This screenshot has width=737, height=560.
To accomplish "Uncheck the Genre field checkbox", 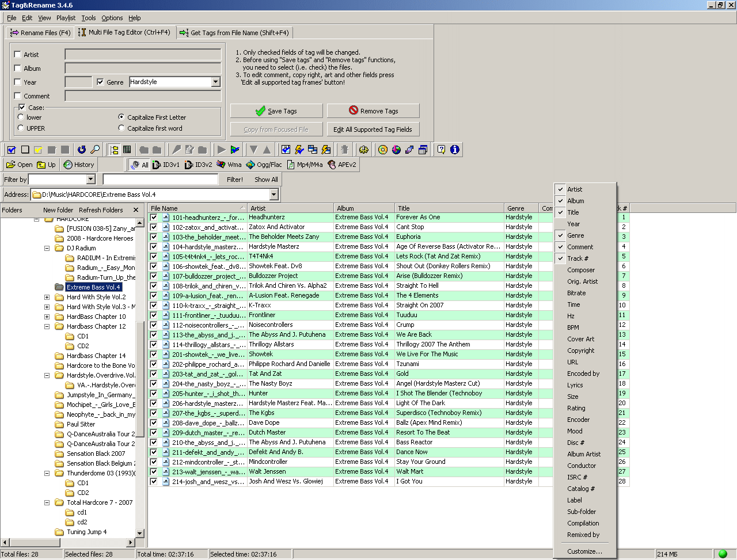I will click(x=101, y=82).
